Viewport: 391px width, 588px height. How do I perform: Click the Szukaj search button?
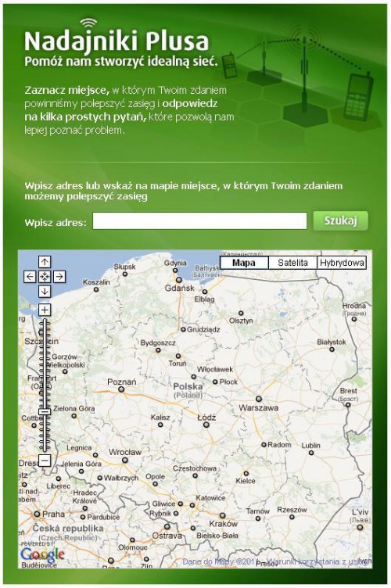tap(340, 220)
